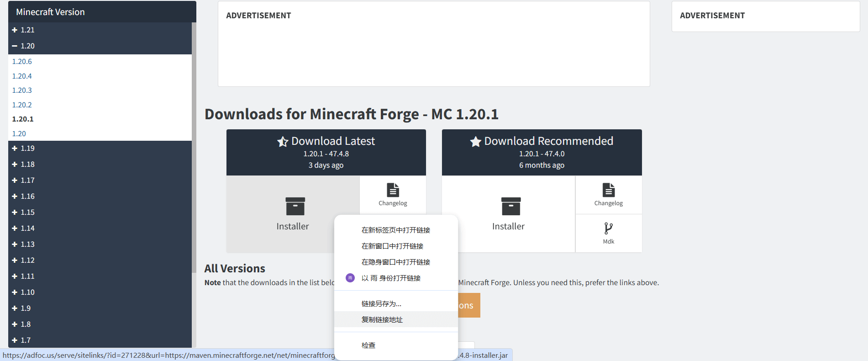Expand the 1.12 version section

coord(15,260)
